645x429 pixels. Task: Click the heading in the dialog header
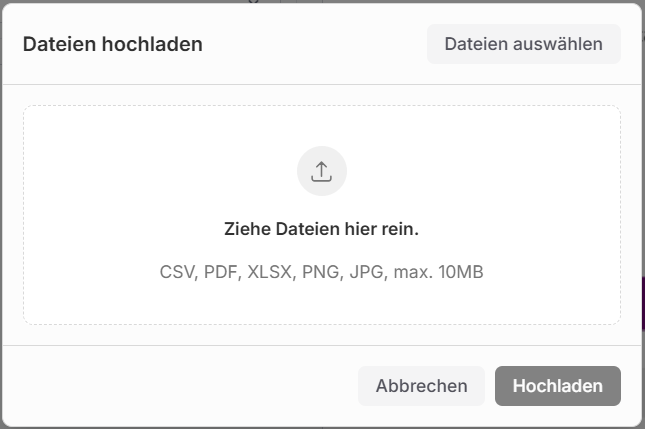[113, 44]
